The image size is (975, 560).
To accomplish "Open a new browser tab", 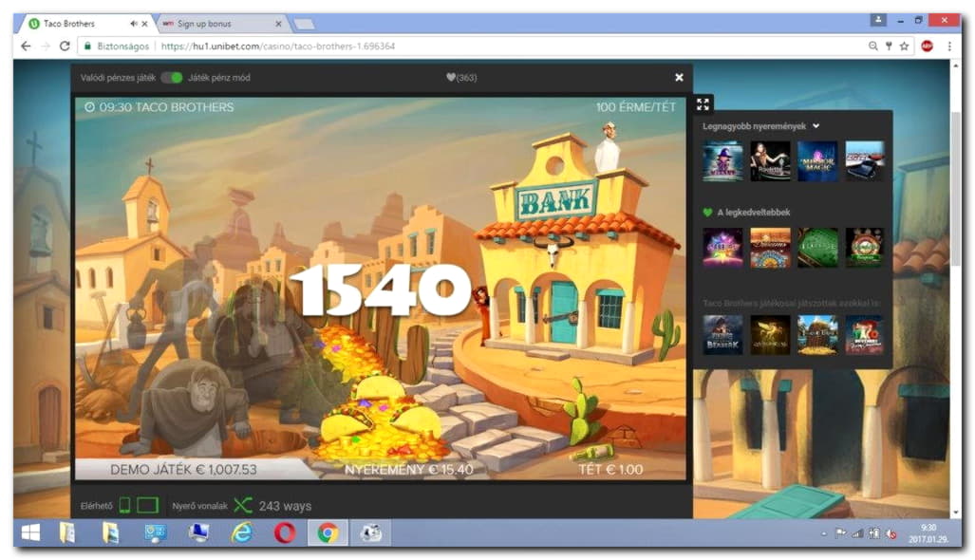I will 304,25.
